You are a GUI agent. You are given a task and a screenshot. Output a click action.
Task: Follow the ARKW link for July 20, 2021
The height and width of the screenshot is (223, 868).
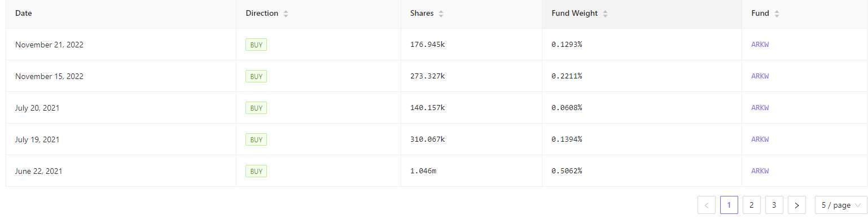(760, 108)
